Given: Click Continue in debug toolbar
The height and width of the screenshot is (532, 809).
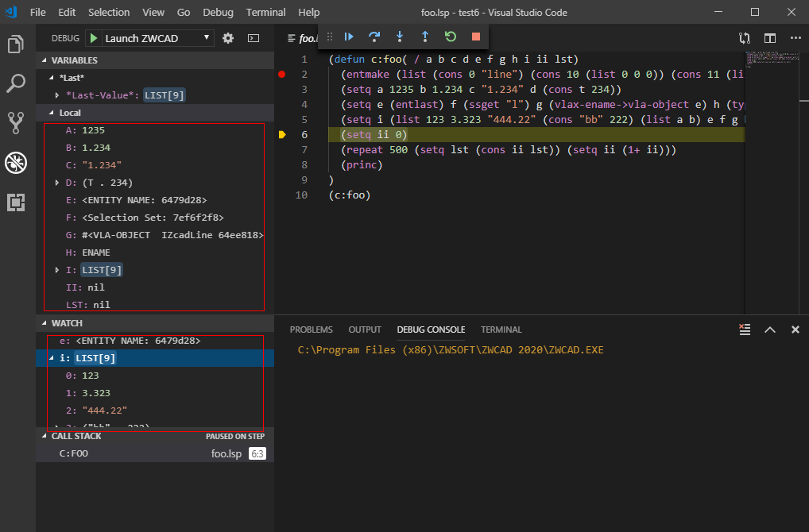Looking at the screenshot, I should coord(349,37).
